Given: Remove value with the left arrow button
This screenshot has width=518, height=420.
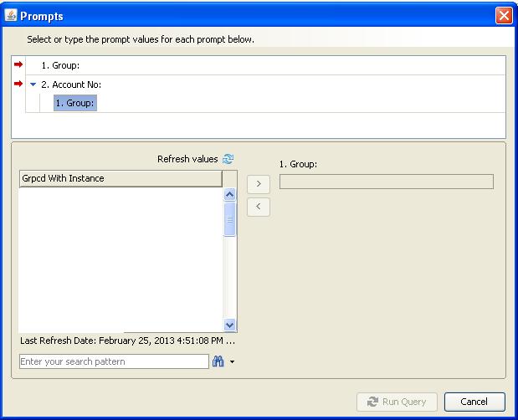Looking at the screenshot, I should click(259, 207).
